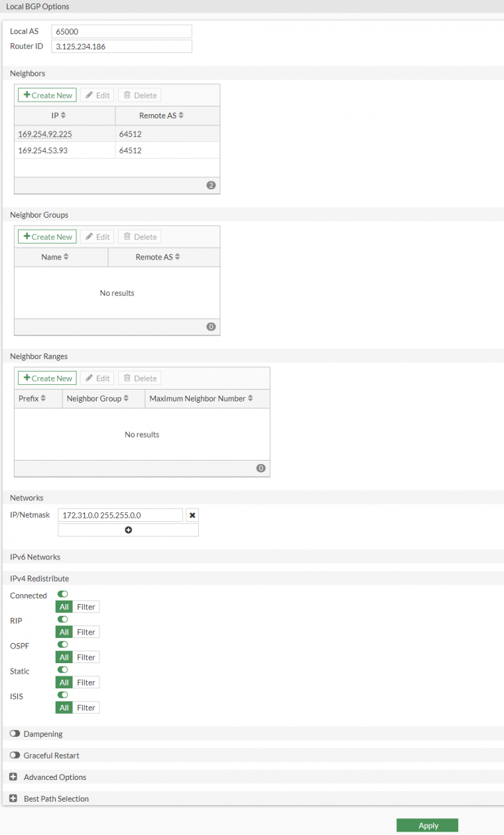The image size is (504, 835).
Task: Click Create New in Neighbors section
Action: click(47, 95)
